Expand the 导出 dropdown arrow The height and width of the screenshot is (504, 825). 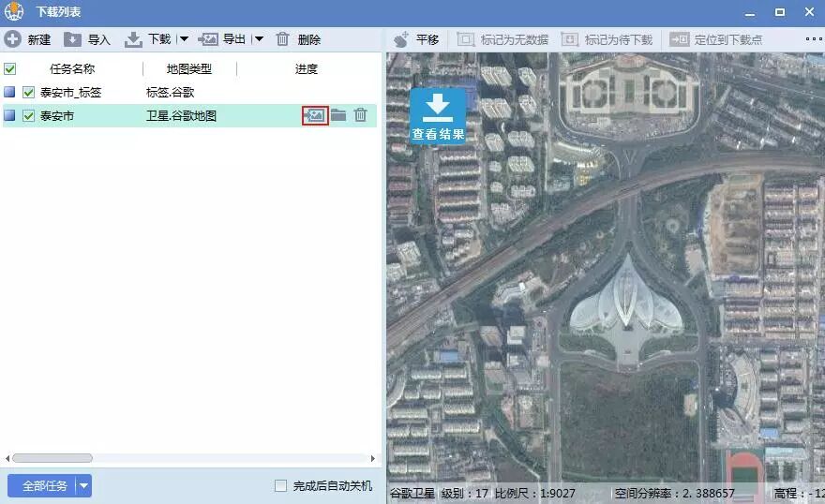pyautogui.click(x=259, y=39)
